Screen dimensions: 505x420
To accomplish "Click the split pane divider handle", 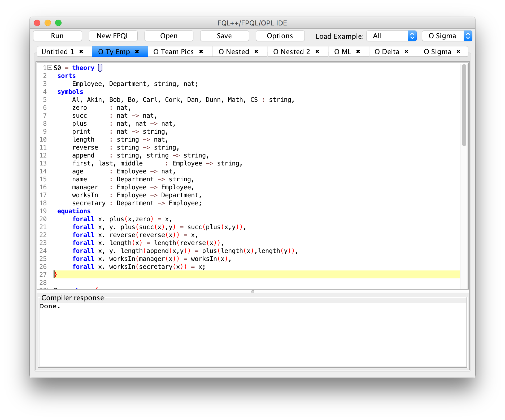I will point(253,292).
